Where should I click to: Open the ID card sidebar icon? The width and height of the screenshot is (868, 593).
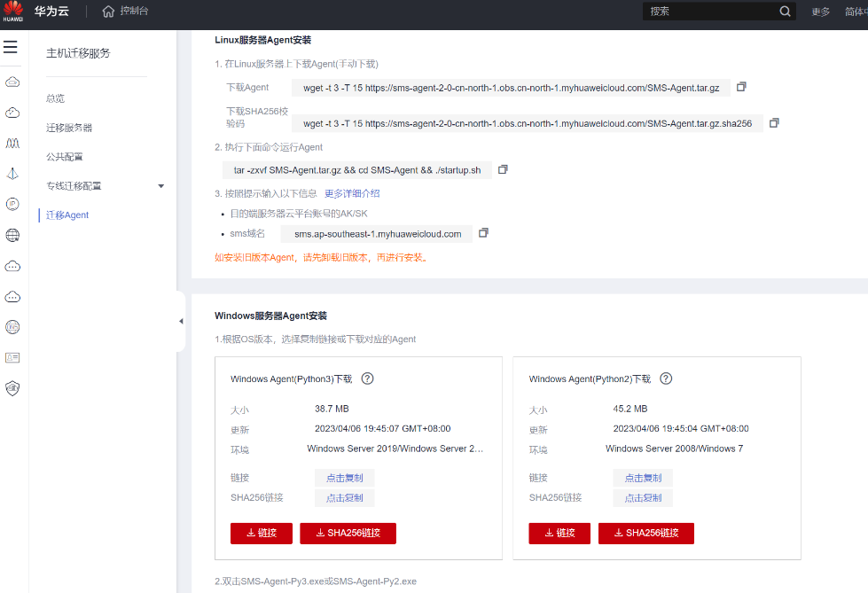(x=12, y=358)
